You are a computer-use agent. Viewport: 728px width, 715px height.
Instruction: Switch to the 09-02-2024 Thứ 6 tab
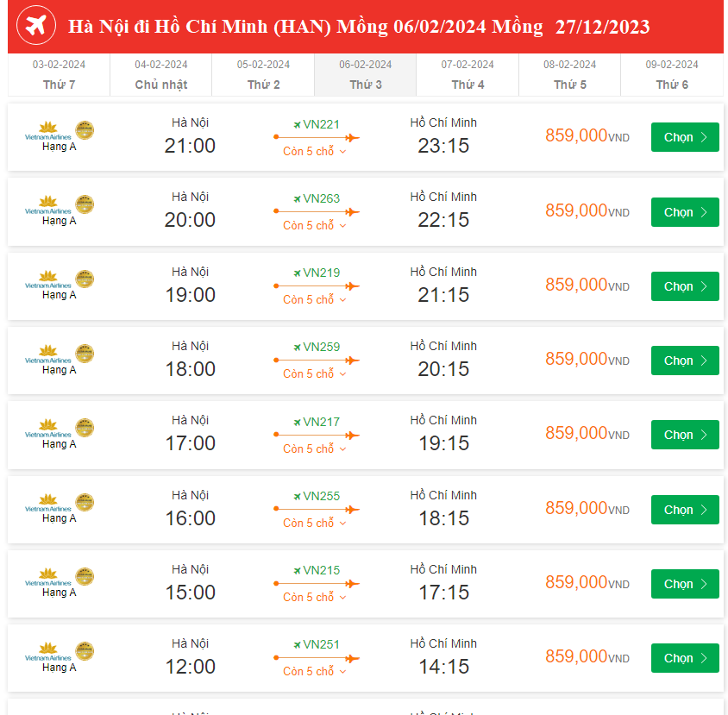pyautogui.click(x=672, y=75)
